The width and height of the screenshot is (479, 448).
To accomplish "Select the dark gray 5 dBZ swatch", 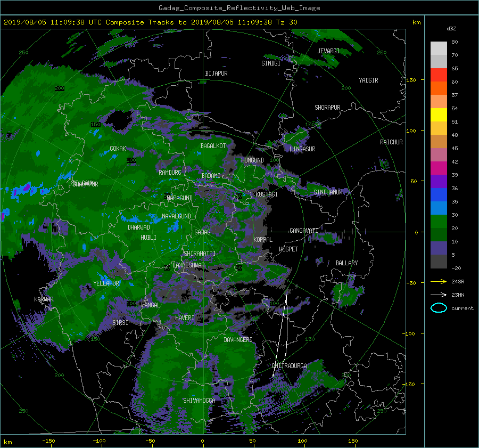I will [x=439, y=261].
